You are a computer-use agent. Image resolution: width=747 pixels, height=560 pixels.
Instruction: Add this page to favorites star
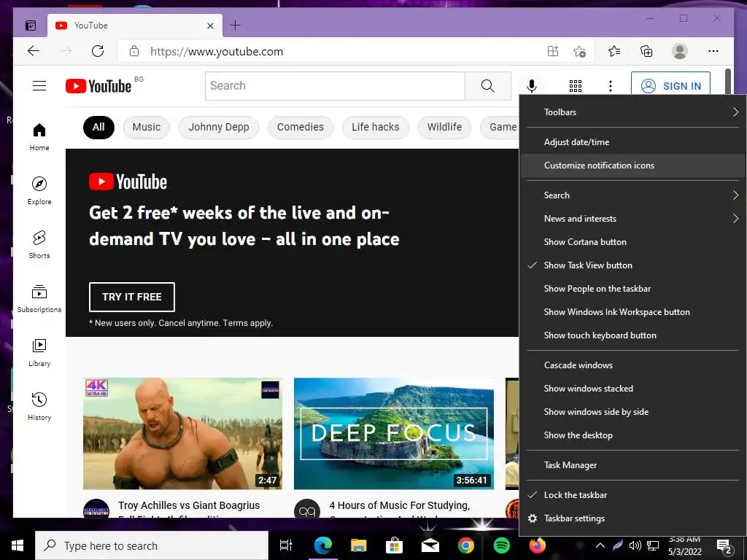click(x=579, y=52)
